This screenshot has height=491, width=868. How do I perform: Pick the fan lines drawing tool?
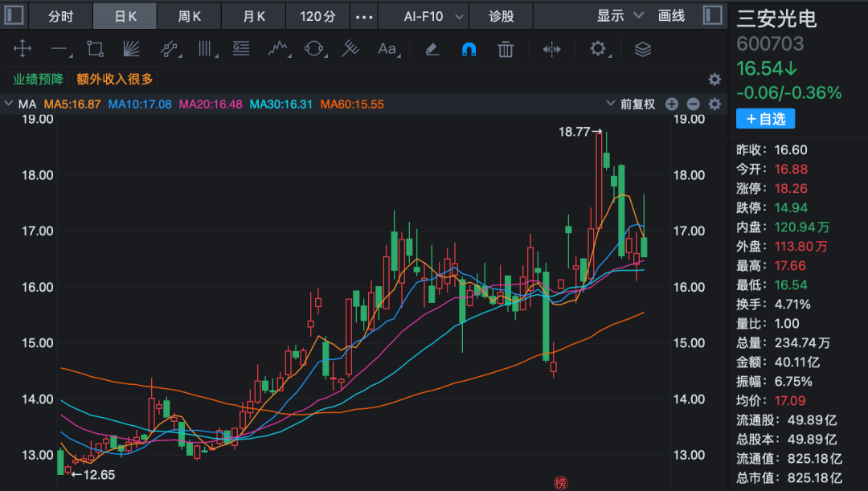tap(132, 49)
